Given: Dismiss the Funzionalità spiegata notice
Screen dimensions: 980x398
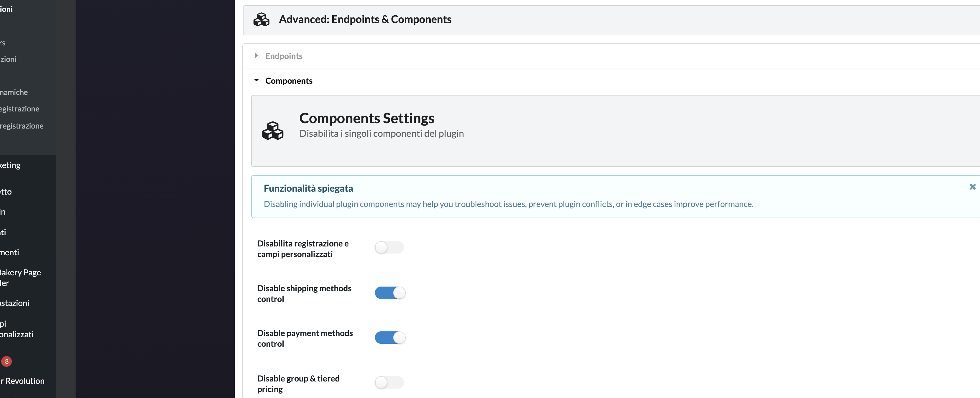Looking at the screenshot, I should [x=972, y=187].
